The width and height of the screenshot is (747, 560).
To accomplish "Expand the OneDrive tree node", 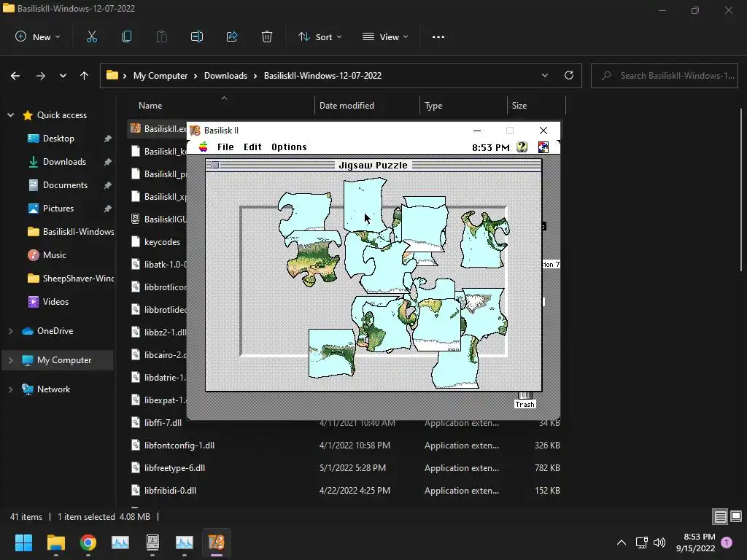I will click(10, 331).
